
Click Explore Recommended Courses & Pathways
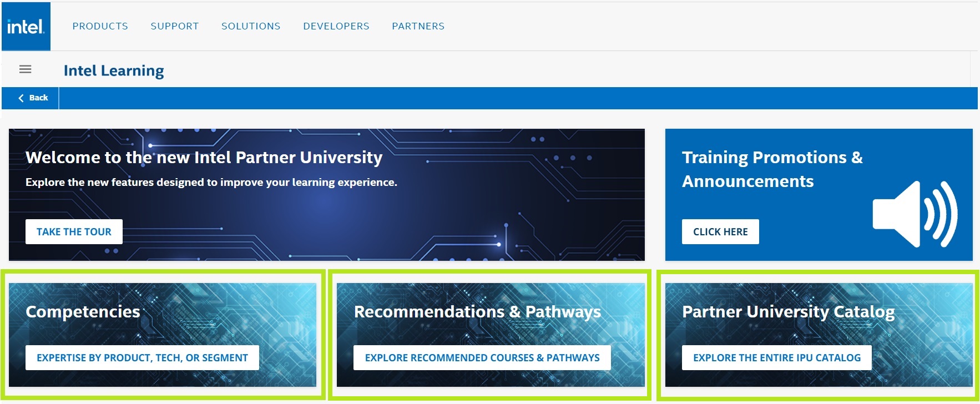click(x=482, y=358)
